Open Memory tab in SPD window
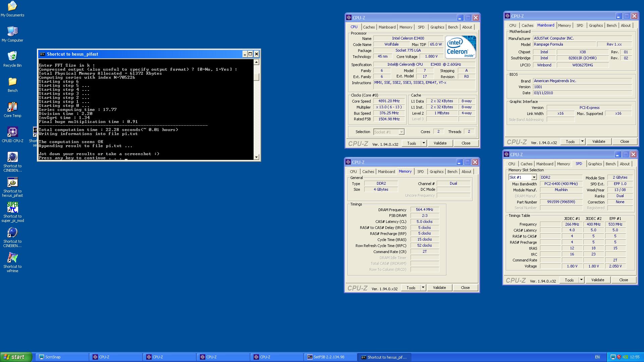The width and height of the screenshot is (644, 362). pos(563,164)
